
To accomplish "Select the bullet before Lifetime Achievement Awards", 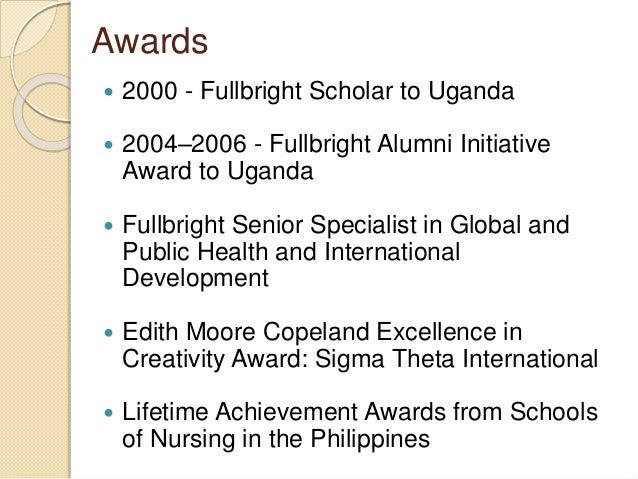I will coord(108,413).
